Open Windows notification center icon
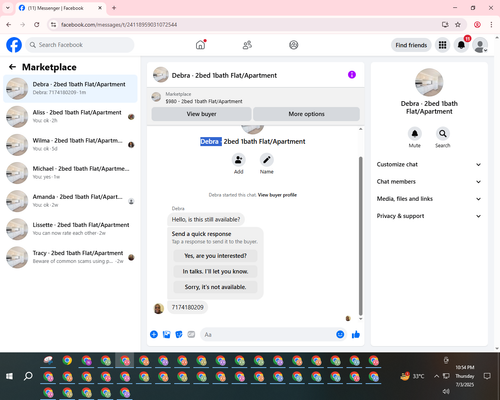This screenshot has height=400, width=500. pos(487,376)
